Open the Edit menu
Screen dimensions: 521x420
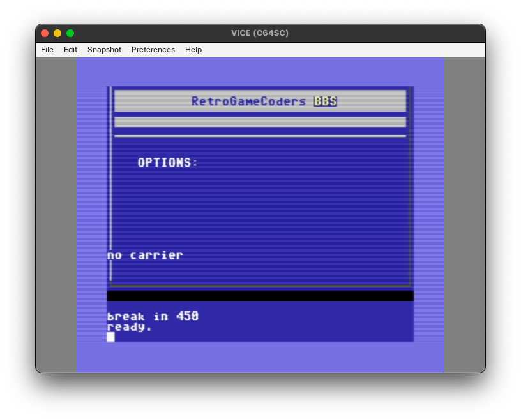pyautogui.click(x=70, y=50)
